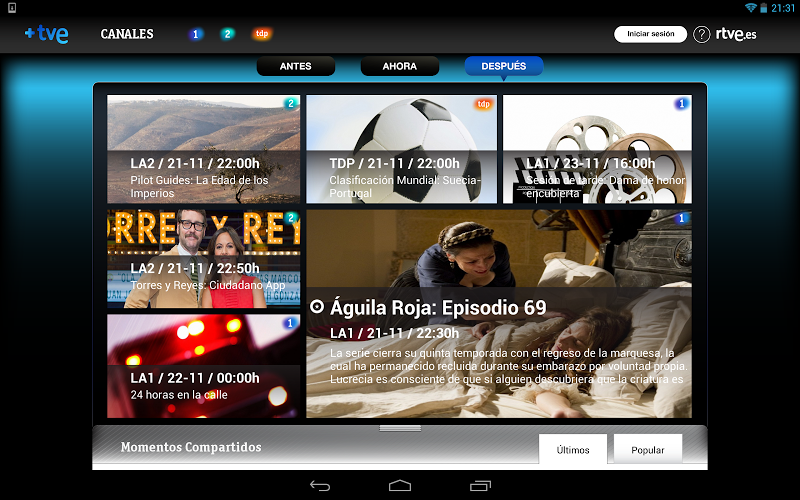Viewport: 800px width, 500px height.
Task: Click the LA1 / 23-11 / 16:00h schedule text
Action: click(590, 163)
